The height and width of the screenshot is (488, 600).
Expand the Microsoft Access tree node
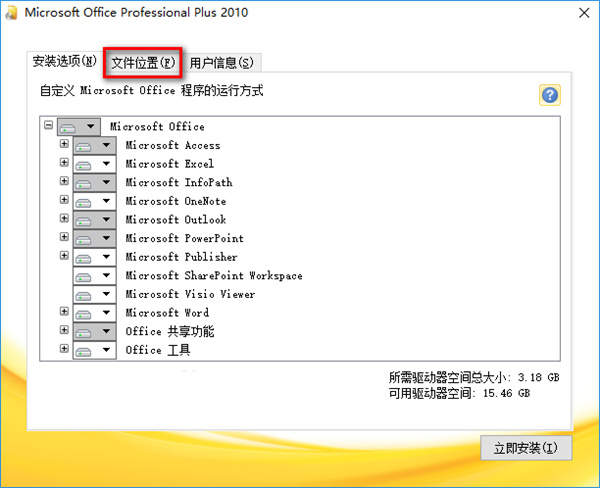(64, 145)
